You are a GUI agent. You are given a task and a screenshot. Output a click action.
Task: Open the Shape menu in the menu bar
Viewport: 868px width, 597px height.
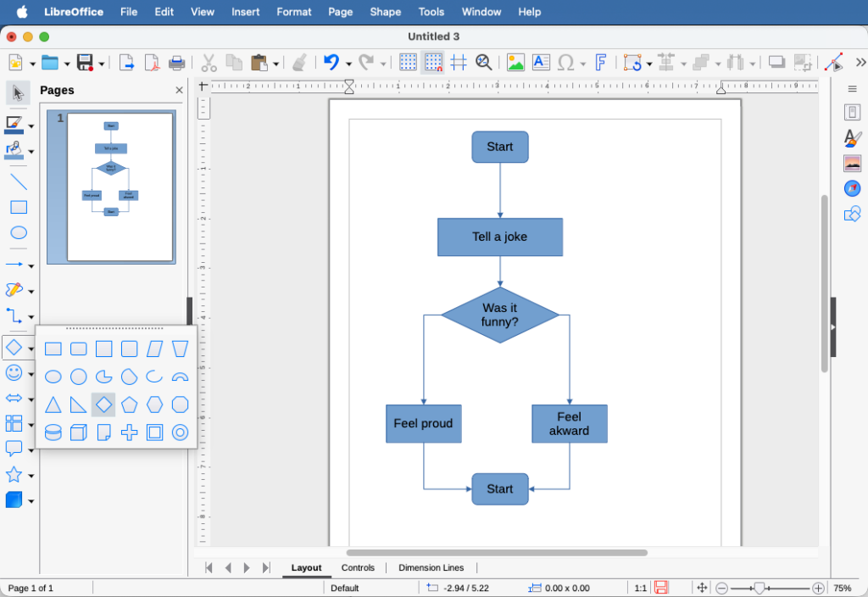tap(385, 12)
